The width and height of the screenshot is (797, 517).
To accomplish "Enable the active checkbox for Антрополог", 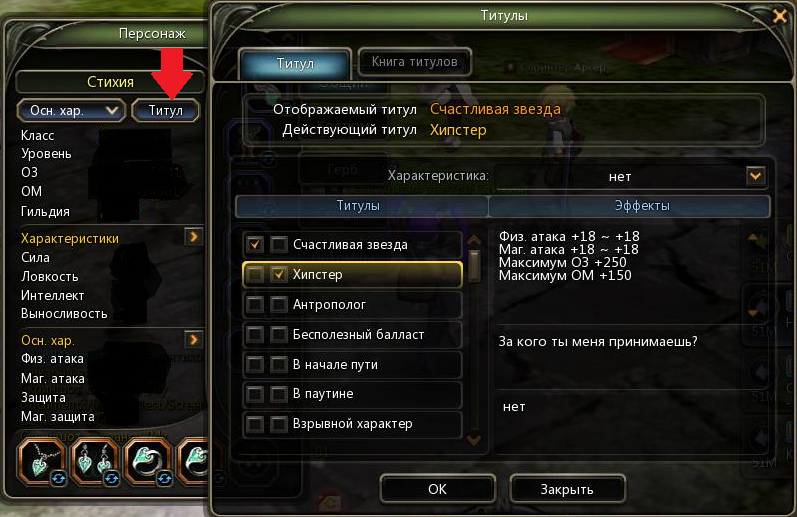I will [278, 305].
